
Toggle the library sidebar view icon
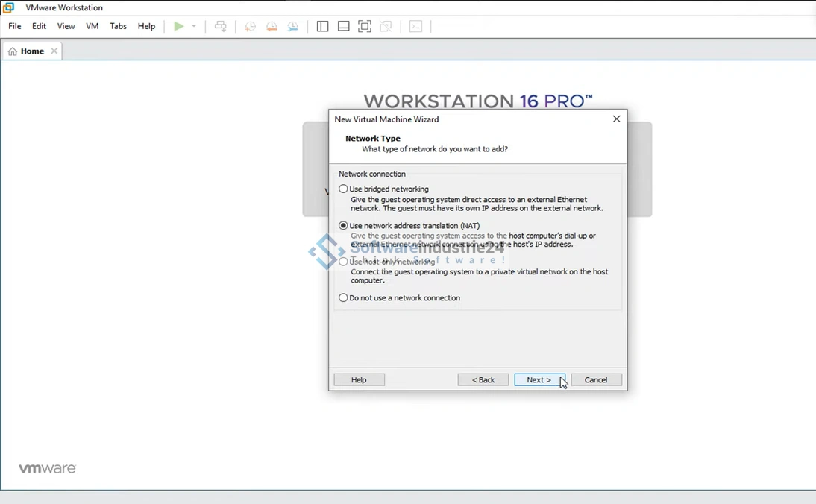322,26
